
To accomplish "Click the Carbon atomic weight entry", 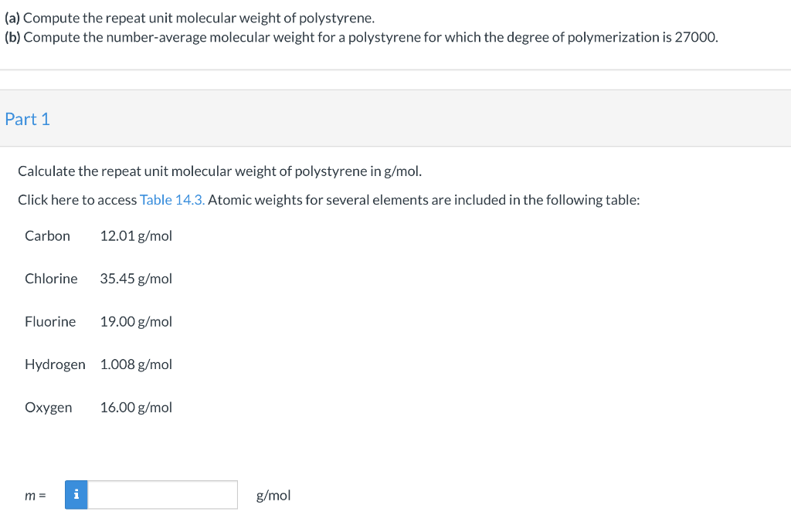I will coord(47,236).
